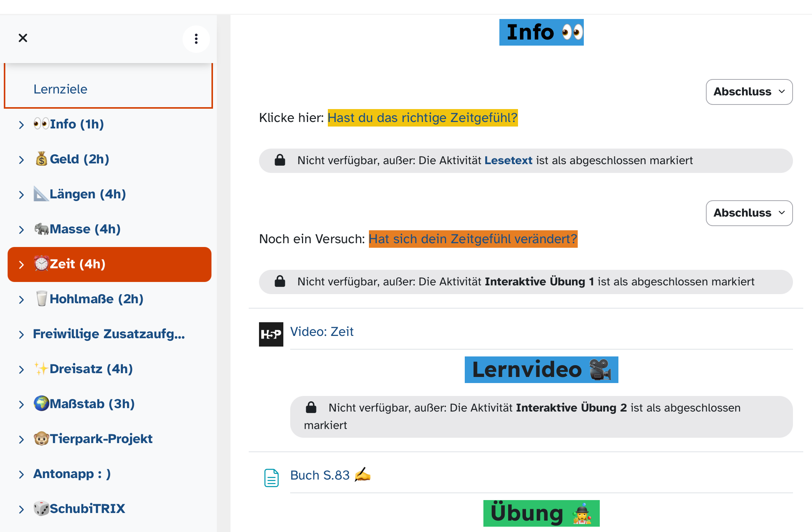Open the first Abschluss dropdown

(x=749, y=92)
